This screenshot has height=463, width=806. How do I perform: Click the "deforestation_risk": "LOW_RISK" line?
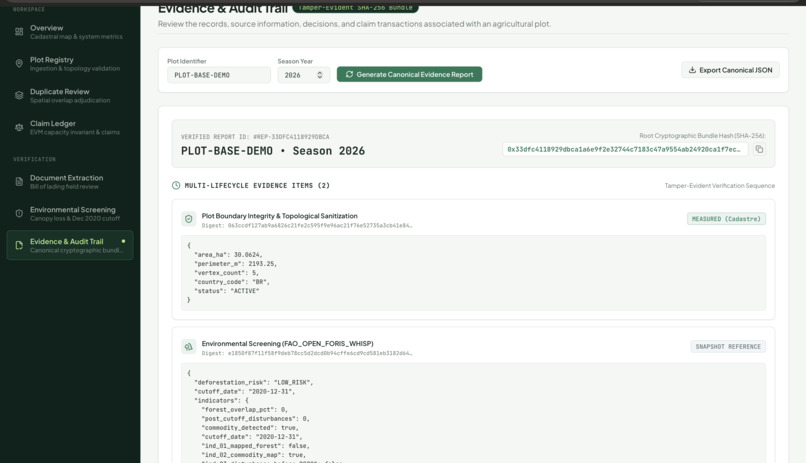(x=253, y=383)
